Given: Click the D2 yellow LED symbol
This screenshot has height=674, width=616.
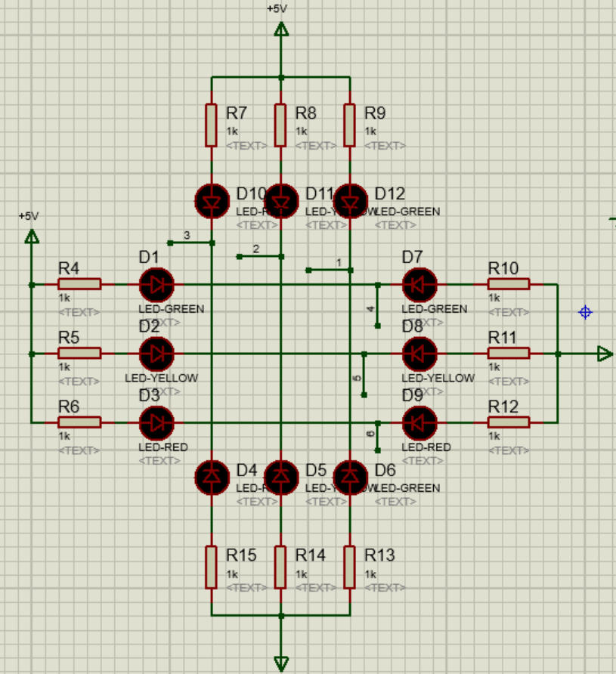Looking at the screenshot, I should tap(156, 354).
